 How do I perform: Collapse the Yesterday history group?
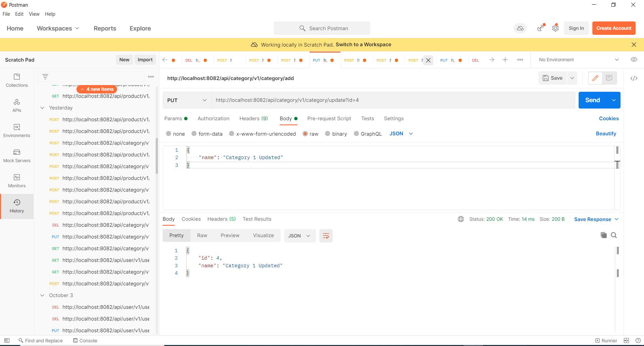coord(42,108)
